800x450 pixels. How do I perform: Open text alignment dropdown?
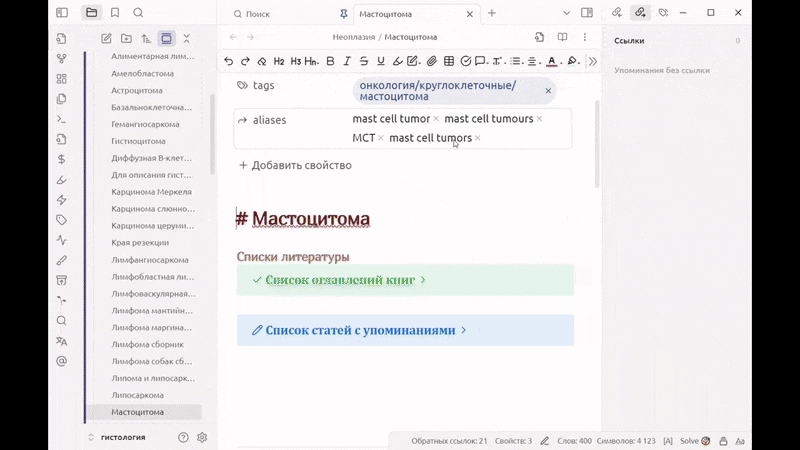pyautogui.click(x=534, y=61)
